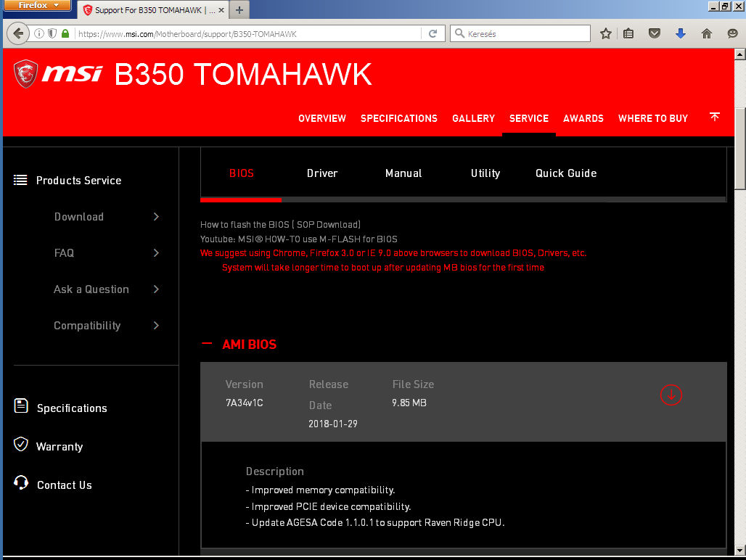Collapse the AMI BIOS section minus sign
This screenshot has height=560, width=746.
click(207, 344)
